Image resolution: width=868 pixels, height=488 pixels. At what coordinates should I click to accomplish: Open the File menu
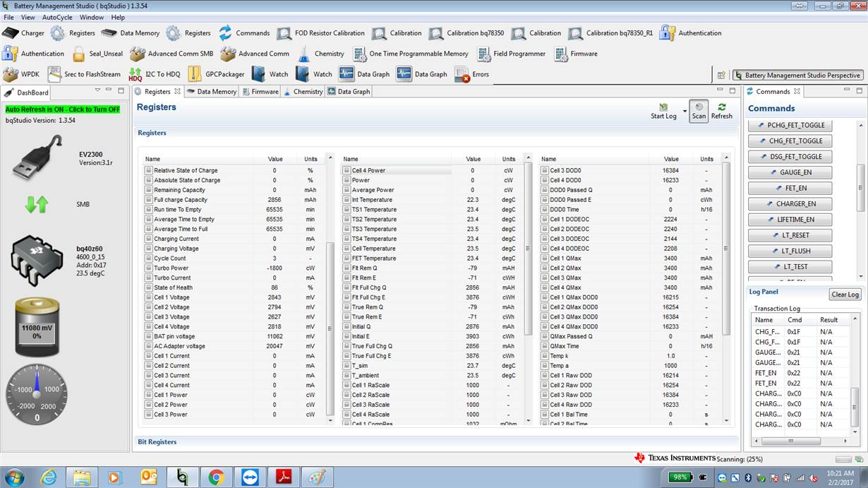click(x=9, y=17)
